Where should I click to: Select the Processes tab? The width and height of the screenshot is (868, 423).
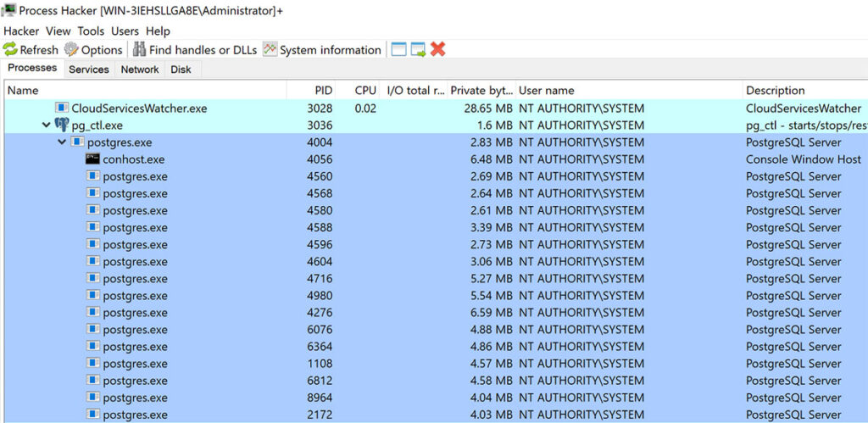pyautogui.click(x=32, y=68)
